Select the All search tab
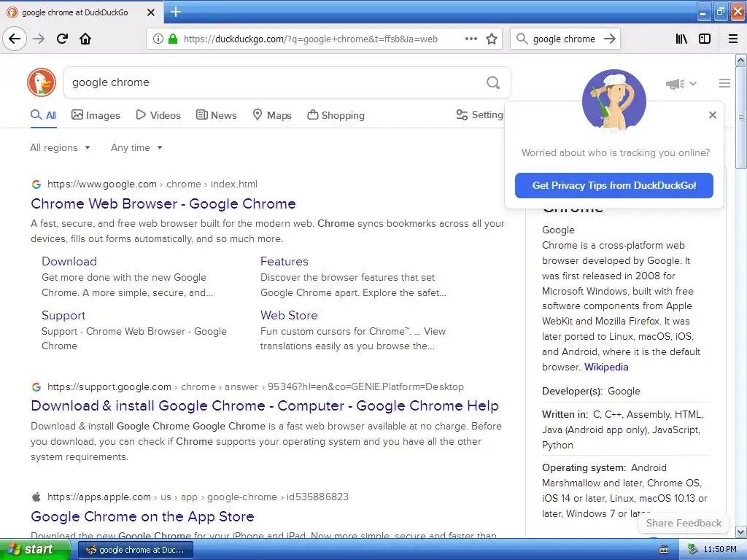Screen dimensions: 747x560 (x=43, y=115)
